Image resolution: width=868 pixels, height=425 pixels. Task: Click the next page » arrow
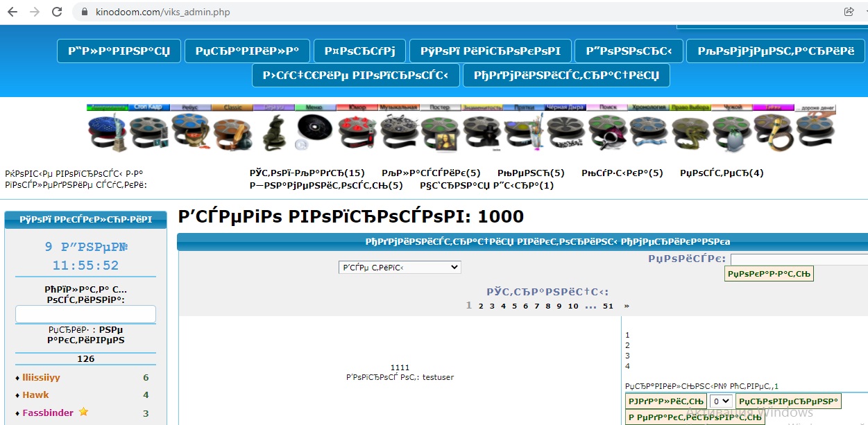point(627,306)
